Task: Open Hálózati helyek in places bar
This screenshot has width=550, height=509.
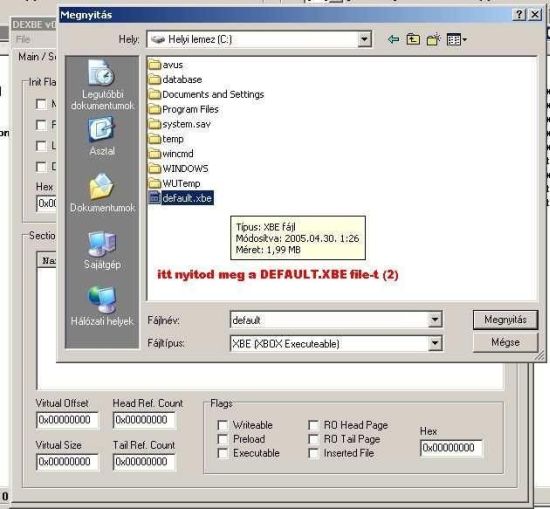Action: pos(102,306)
